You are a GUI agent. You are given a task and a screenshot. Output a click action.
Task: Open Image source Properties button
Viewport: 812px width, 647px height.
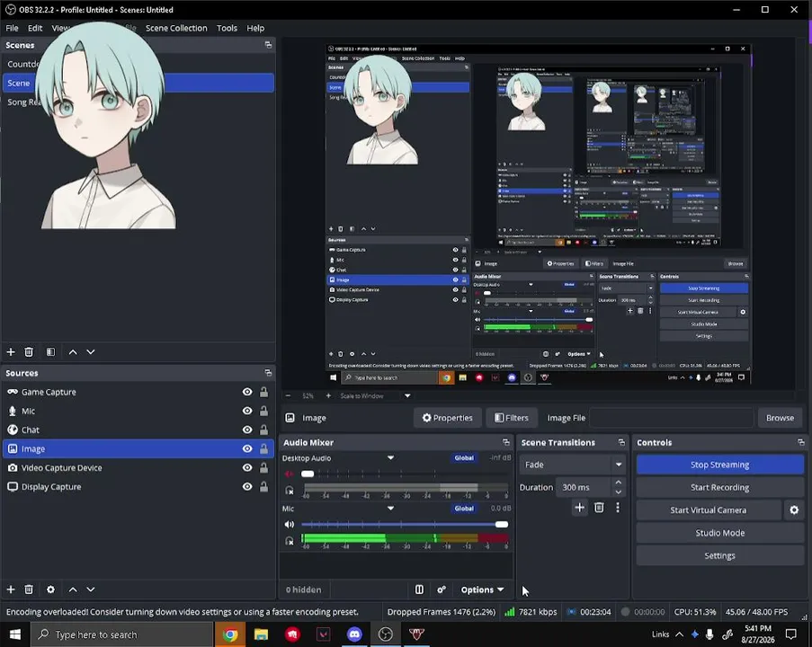click(x=448, y=418)
